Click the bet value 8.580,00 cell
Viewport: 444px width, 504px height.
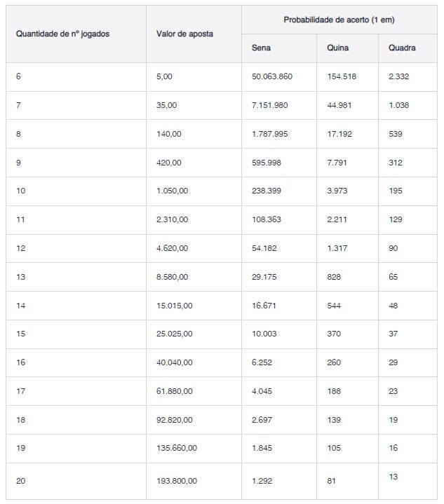click(x=172, y=277)
